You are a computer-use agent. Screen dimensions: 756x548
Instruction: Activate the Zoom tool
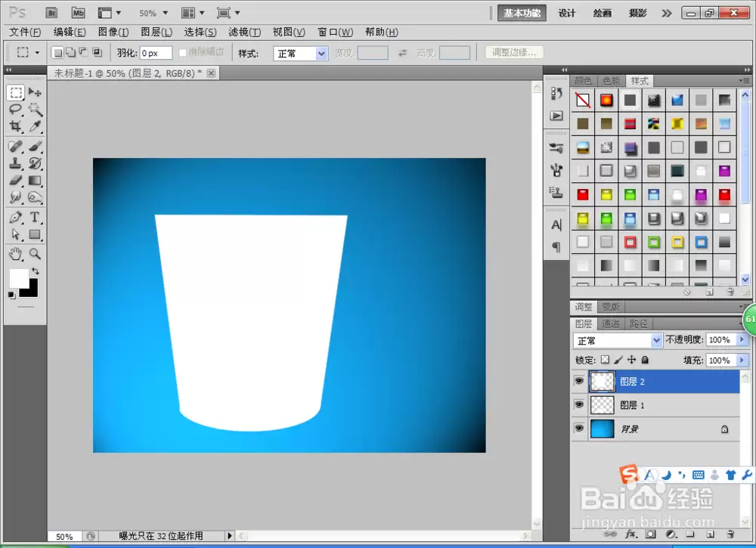pyautogui.click(x=35, y=253)
